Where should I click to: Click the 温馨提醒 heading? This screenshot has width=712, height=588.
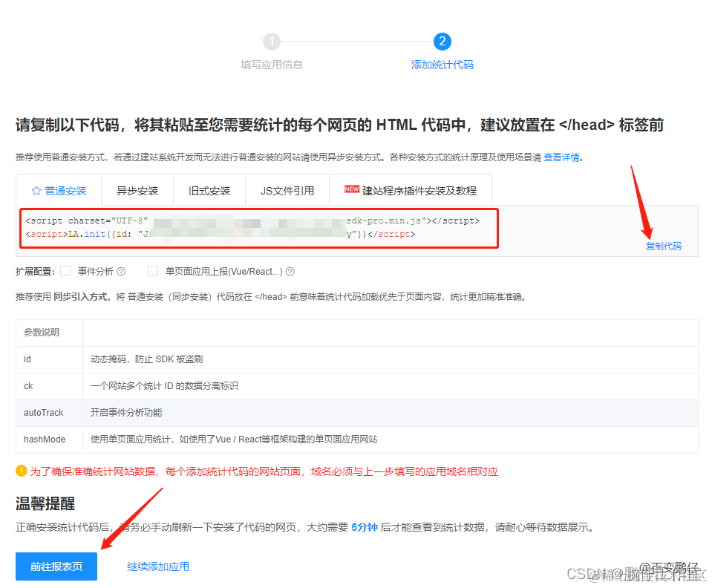coord(45,503)
